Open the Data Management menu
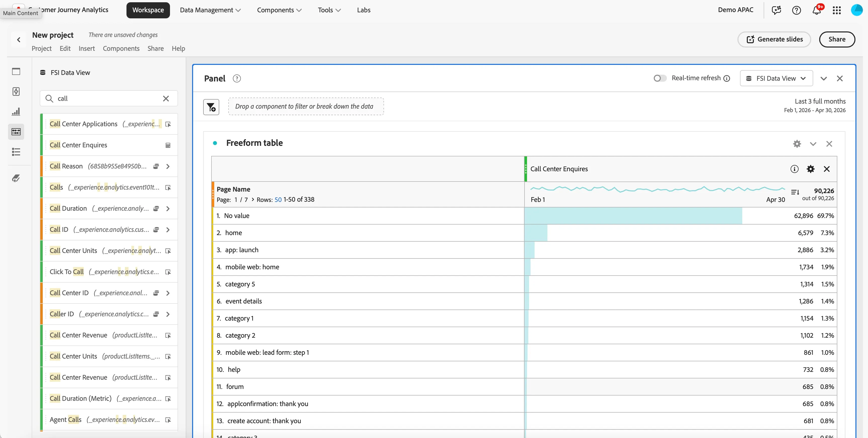 tap(210, 10)
